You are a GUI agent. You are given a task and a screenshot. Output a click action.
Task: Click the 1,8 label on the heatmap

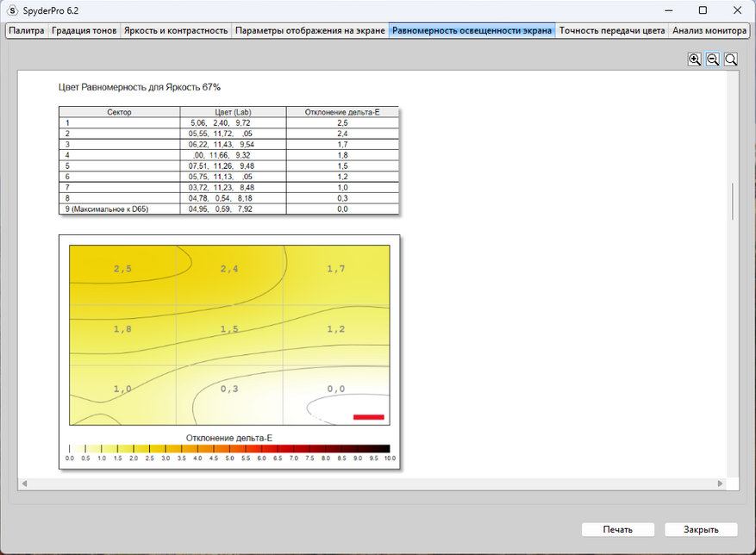coord(122,329)
